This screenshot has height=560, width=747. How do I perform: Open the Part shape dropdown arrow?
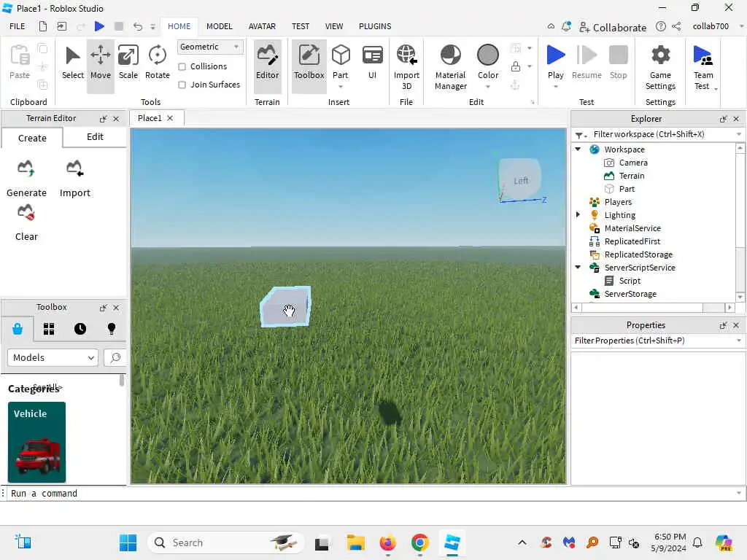pyautogui.click(x=340, y=87)
